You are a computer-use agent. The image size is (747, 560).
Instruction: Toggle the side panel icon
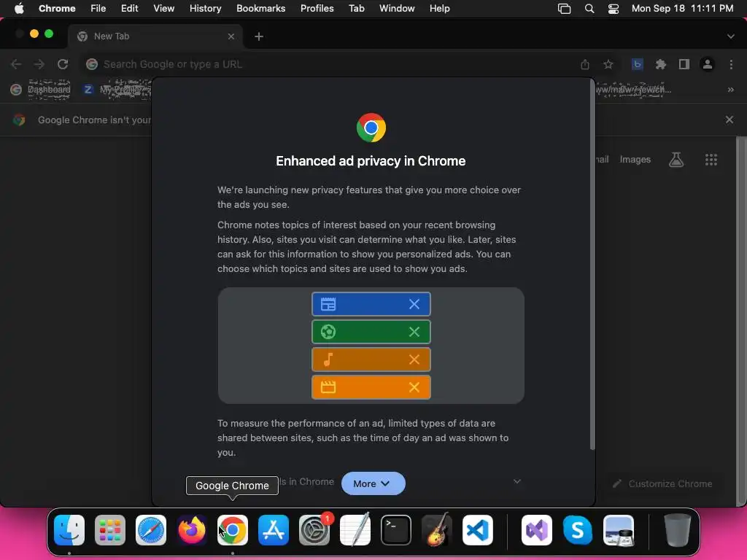click(684, 64)
